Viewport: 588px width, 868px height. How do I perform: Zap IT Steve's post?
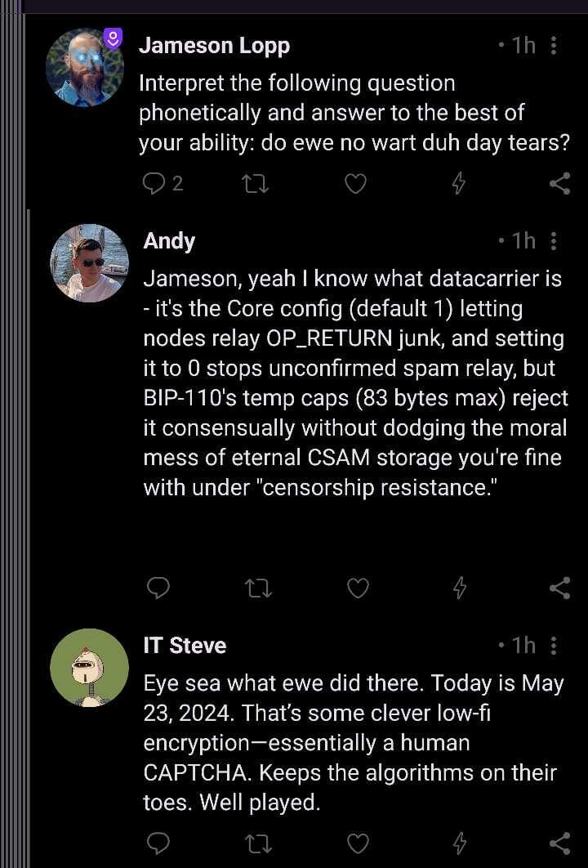[x=459, y=843]
